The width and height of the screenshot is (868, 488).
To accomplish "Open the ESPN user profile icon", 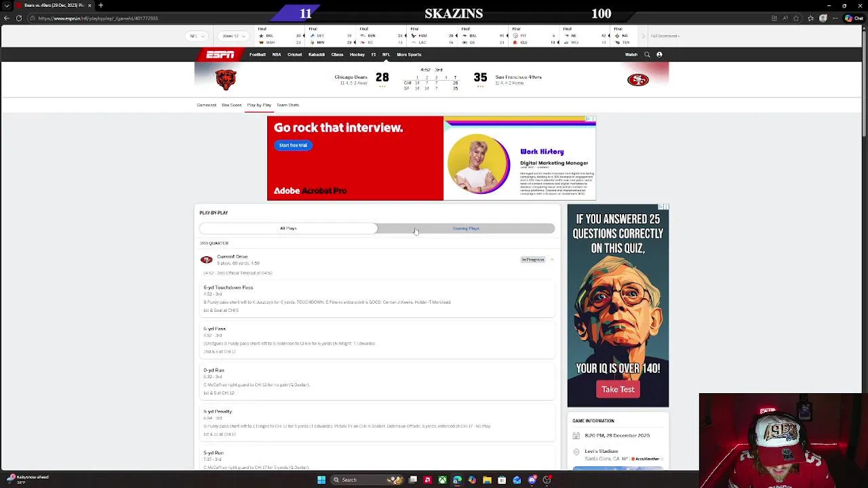I will [659, 54].
